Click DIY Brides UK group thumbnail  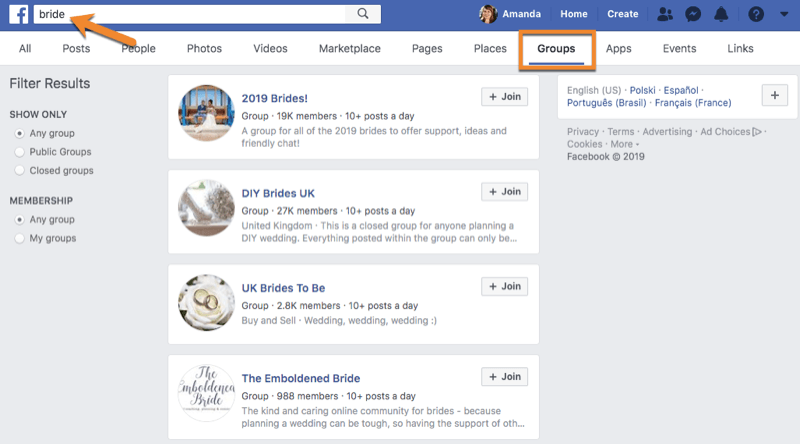coord(206,208)
